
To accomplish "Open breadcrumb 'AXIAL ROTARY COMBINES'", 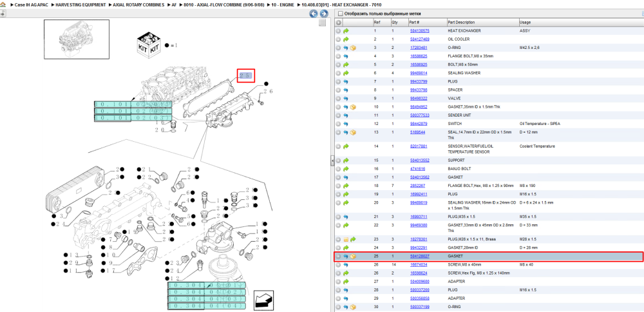I will point(138,5).
